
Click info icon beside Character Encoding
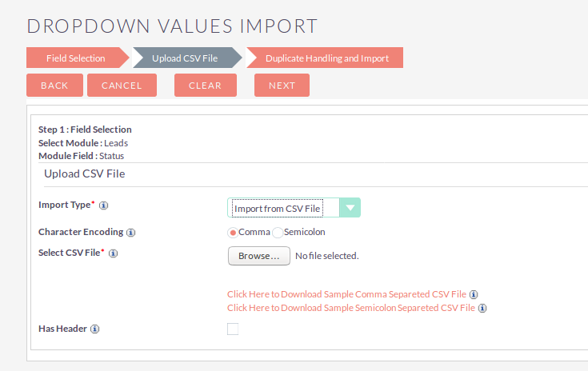[130, 233]
